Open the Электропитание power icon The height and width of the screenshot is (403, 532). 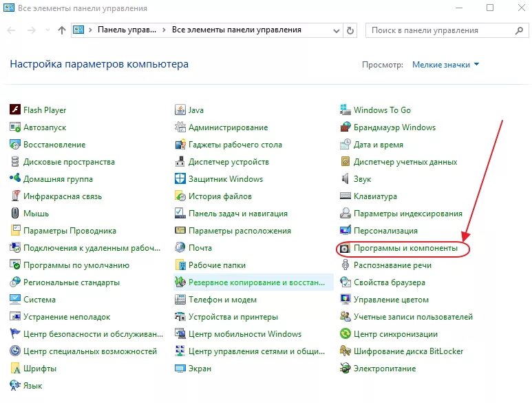[345, 369]
